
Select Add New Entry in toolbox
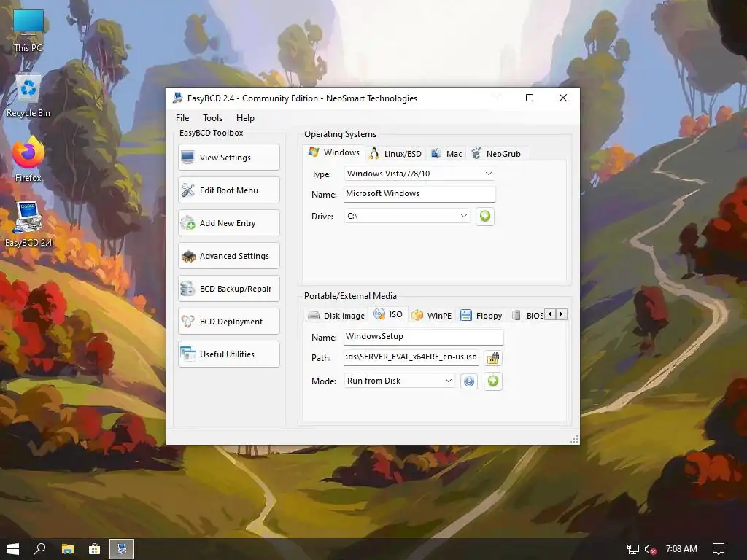pos(228,223)
